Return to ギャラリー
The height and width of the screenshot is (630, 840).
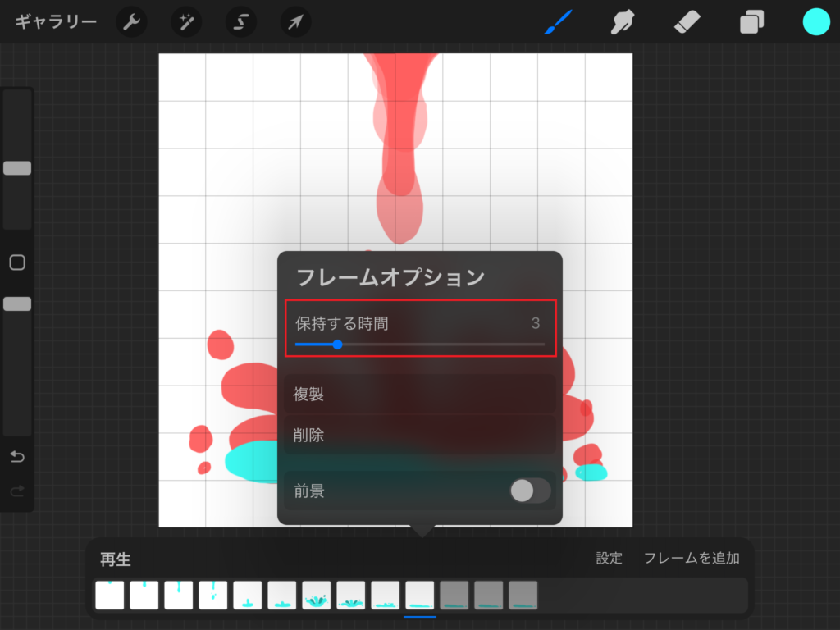56,22
